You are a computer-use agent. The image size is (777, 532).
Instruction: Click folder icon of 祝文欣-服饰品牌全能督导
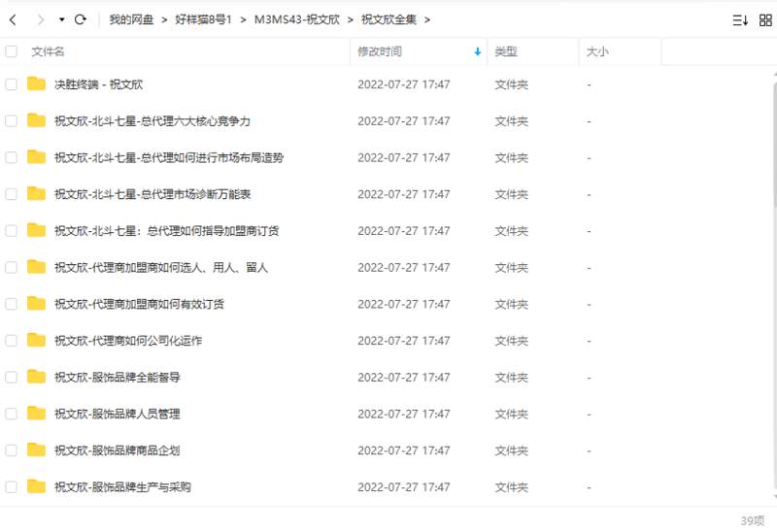(37, 377)
